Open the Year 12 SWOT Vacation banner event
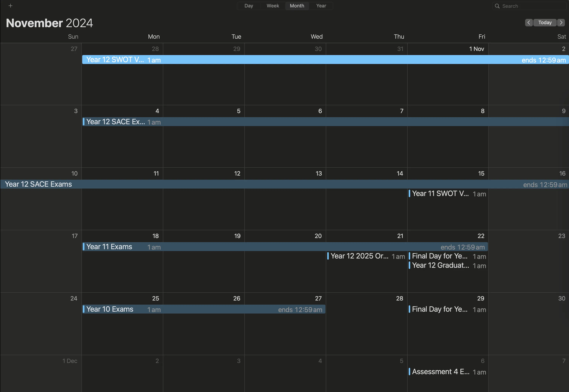 tap(115, 60)
